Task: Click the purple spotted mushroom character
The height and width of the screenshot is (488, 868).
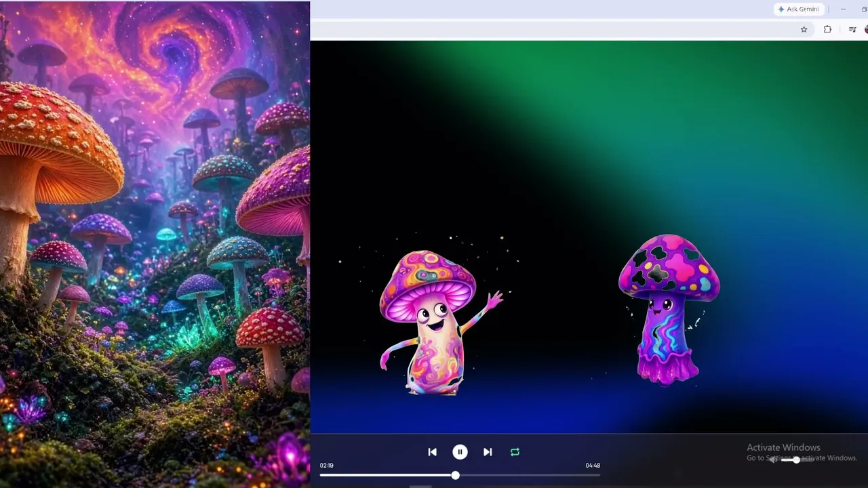Action: (669, 309)
